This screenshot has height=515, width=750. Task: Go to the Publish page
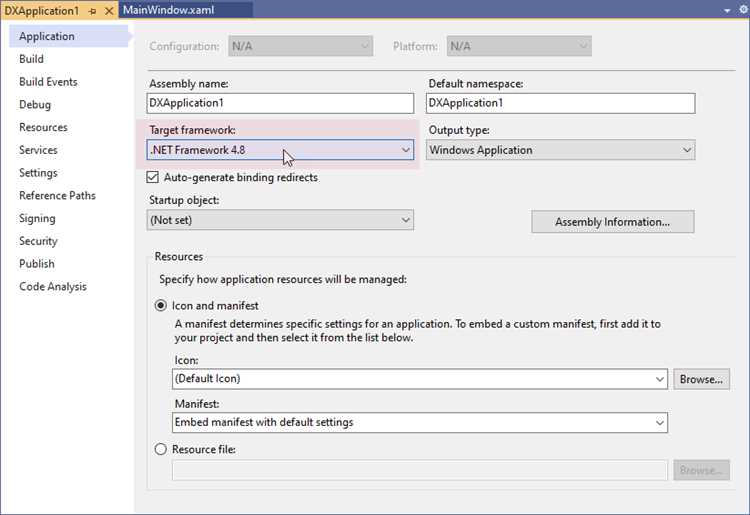pyautogui.click(x=37, y=264)
